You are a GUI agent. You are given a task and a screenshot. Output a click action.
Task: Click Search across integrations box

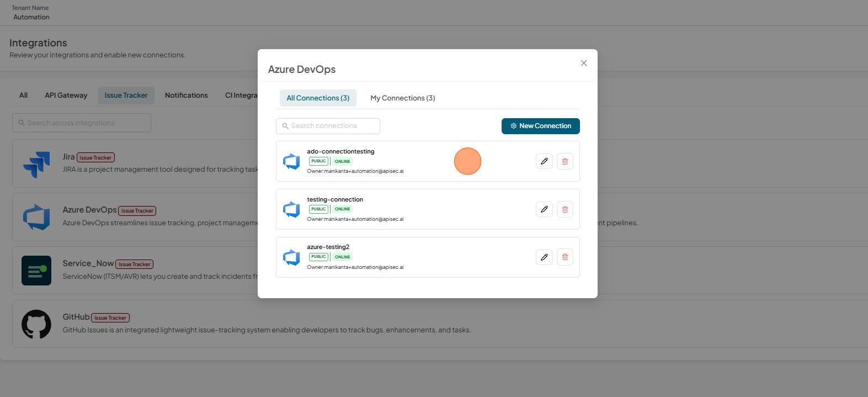point(82,123)
